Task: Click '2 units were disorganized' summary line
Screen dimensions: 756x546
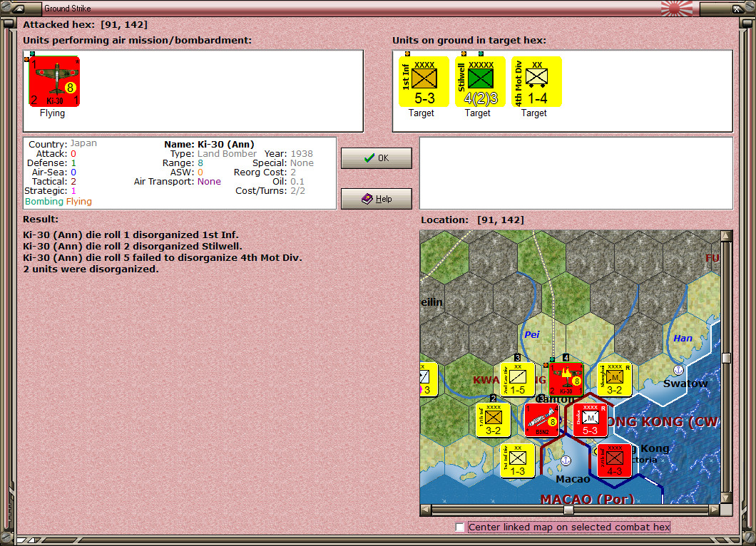Action: (x=91, y=269)
